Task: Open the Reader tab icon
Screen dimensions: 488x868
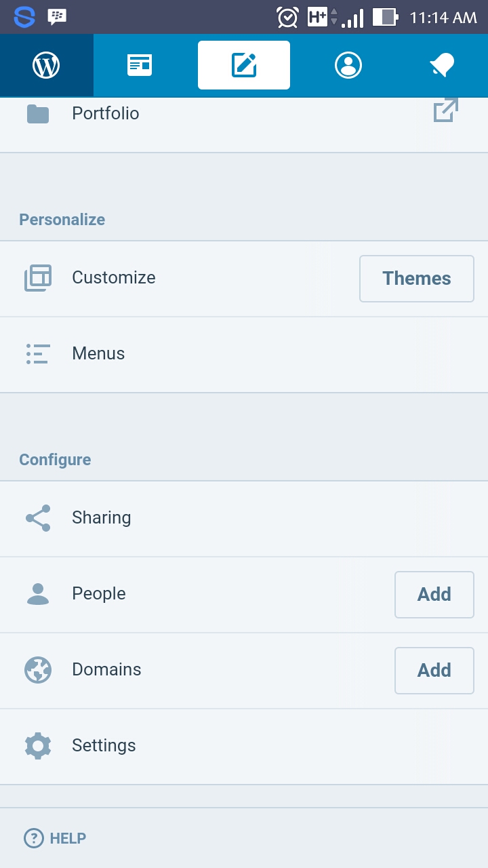Action: tap(140, 64)
